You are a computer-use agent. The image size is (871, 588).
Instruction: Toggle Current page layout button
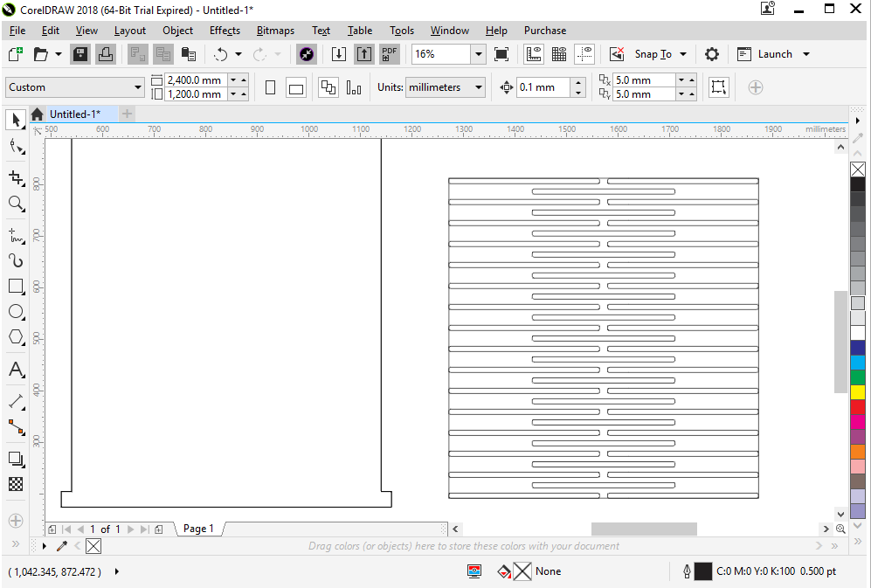[x=354, y=87]
